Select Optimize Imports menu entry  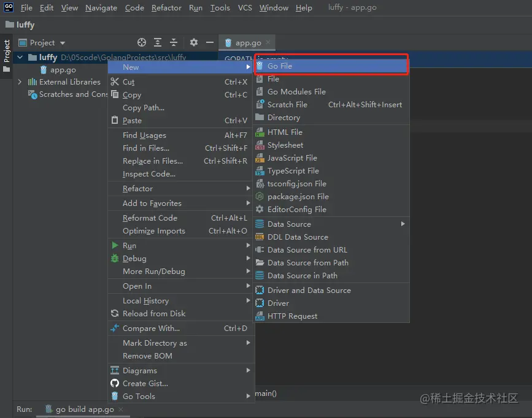click(x=181, y=230)
